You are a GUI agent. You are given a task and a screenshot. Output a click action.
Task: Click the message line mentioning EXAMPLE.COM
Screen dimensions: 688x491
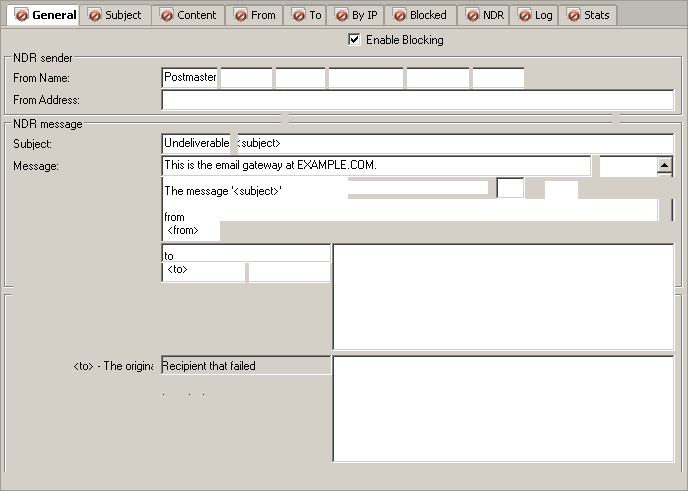point(375,165)
